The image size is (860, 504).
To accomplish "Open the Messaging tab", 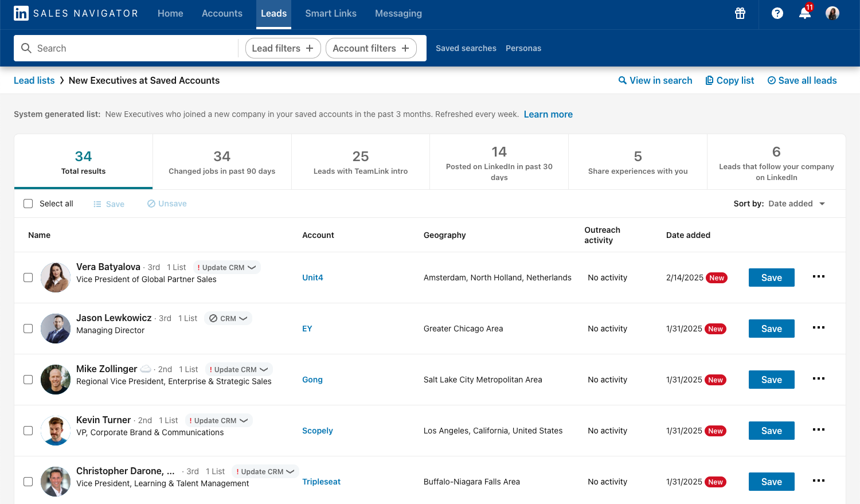I will click(x=398, y=13).
